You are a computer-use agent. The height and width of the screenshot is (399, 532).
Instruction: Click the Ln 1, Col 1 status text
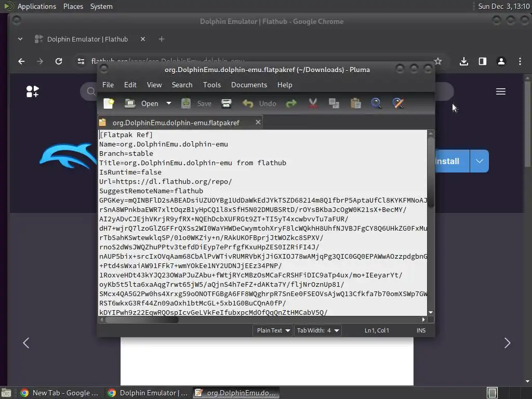pos(377,330)
